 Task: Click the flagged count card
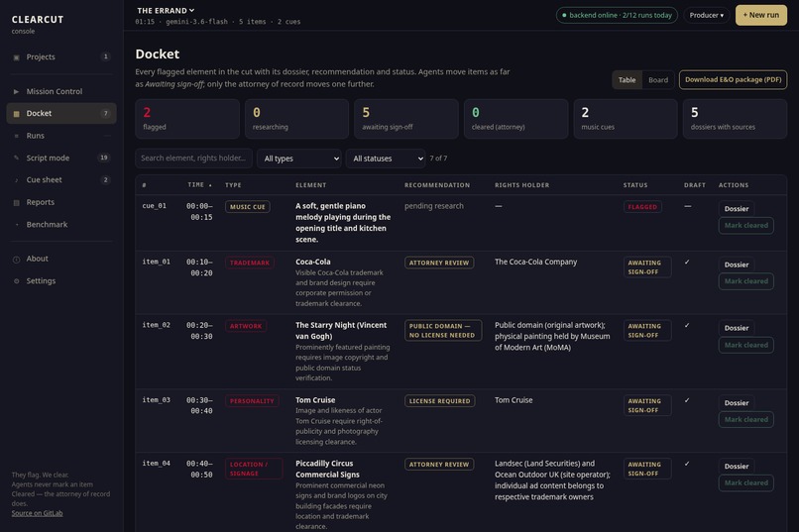click(x=187, y=119)
